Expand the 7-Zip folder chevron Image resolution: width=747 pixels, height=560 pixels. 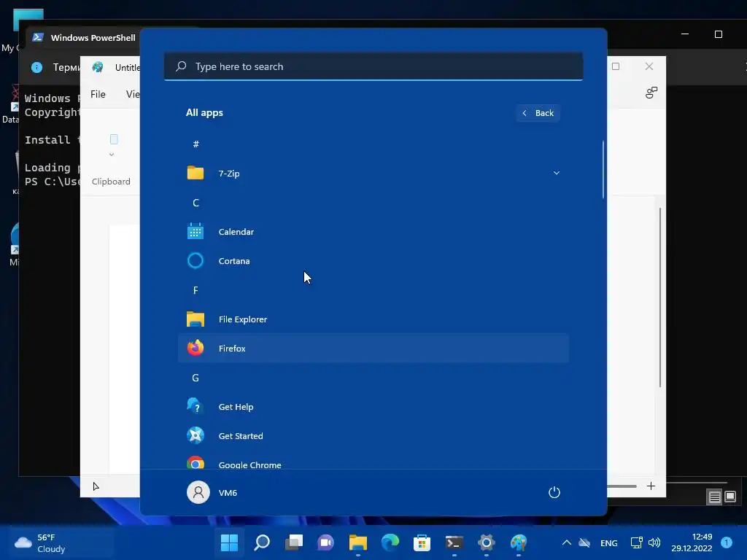(556, 174)
